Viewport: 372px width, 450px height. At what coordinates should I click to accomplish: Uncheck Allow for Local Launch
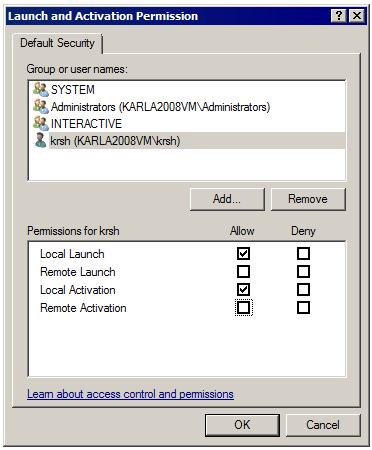pyautogui.click(x=243, y=254)
